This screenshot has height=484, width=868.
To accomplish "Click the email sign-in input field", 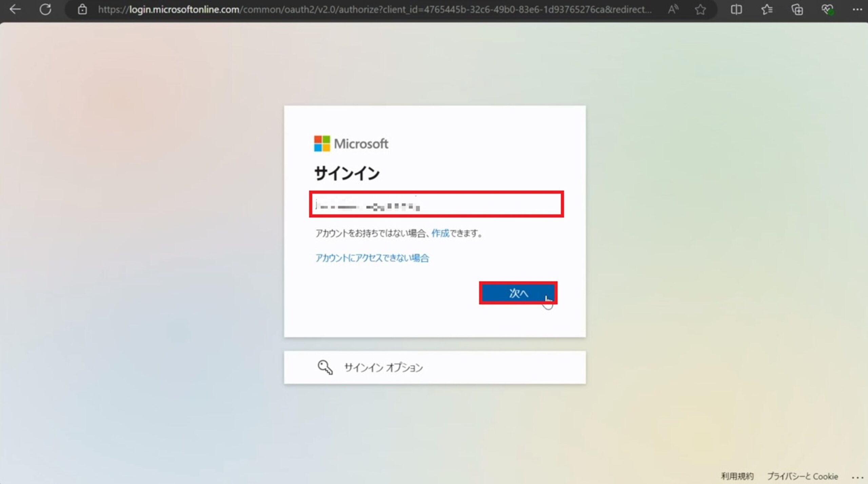I will pyautogui.click(x=436, y=204).
